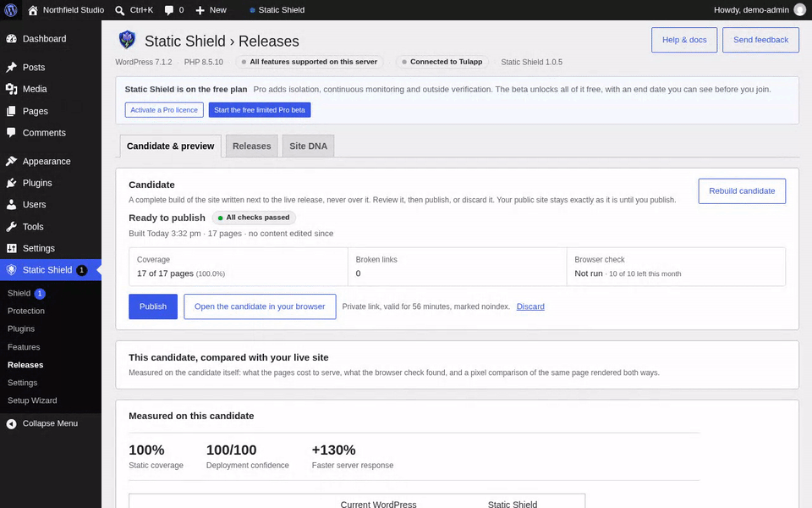
Task: Click the 'WordPress 7.1.2' version text
Action: (x=144, y=62)
